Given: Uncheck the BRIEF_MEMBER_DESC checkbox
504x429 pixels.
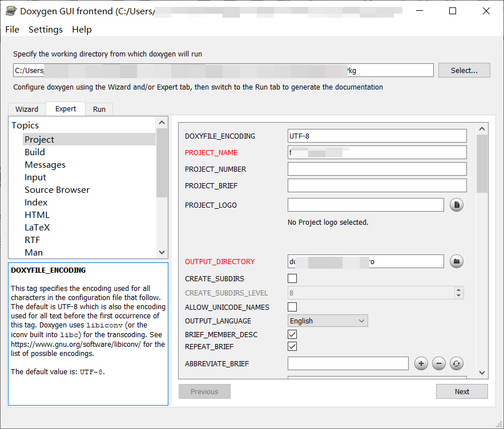Looking at the screenshot, I should (x=292, y=334).
